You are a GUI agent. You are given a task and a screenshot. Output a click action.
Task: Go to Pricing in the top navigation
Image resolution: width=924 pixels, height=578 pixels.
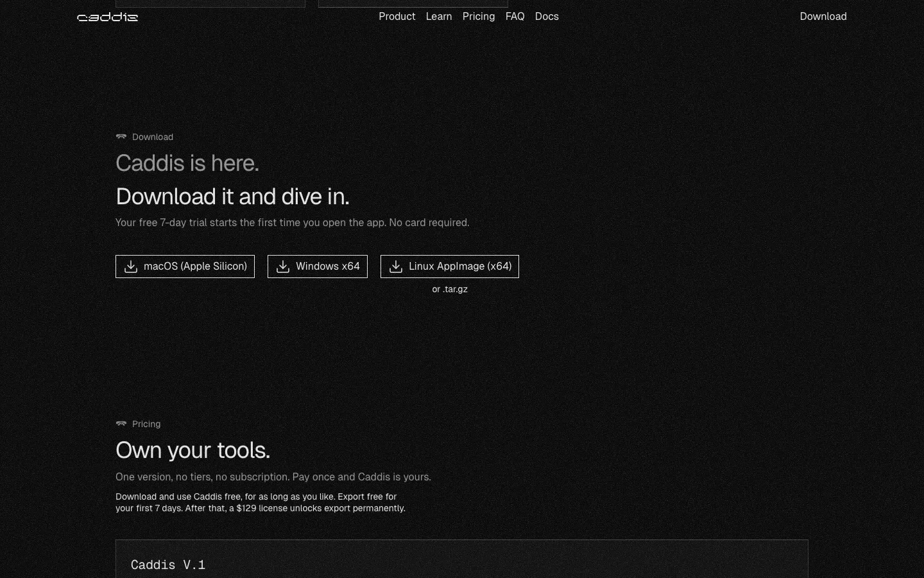tap(479, 17)
